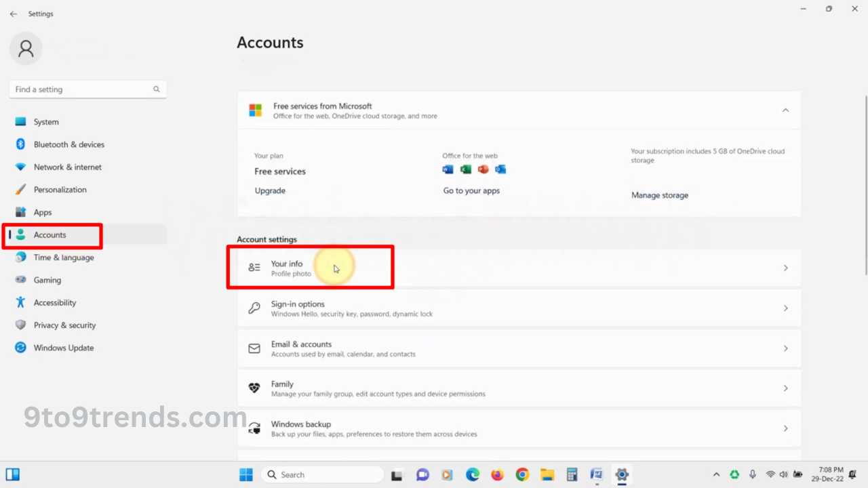This screenshot has width=868, height=488.
Task: Click Manage storage link
Action: (660, 195)
